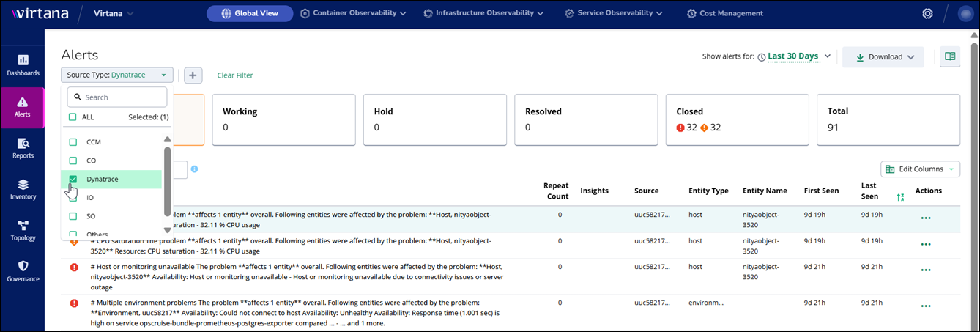Click the source filter Search field
This screenshot has width=980, height=332.
(x=117, y=97)
